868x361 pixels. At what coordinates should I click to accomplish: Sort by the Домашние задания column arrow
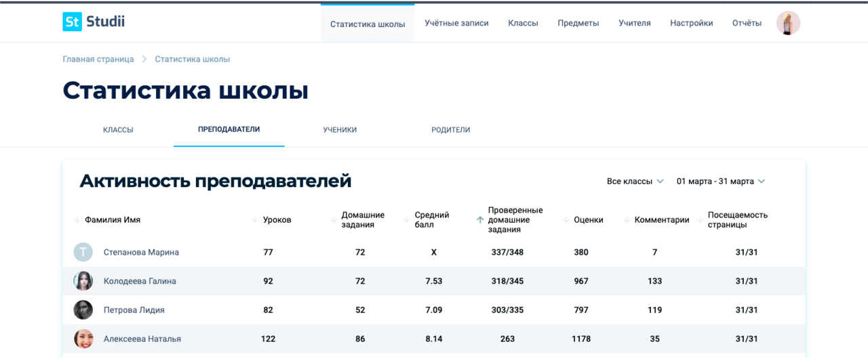tap(334, 220)
